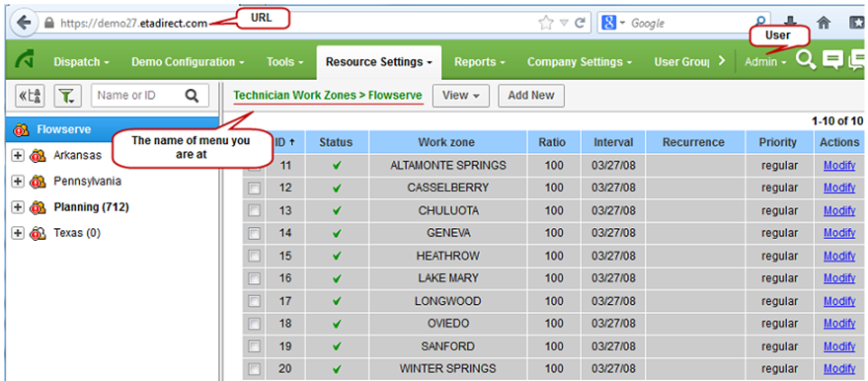Click Modify link for ALTAMONTE SPRINGS
The height and width of the screenshot is (381, 868).
click(839, 166)
